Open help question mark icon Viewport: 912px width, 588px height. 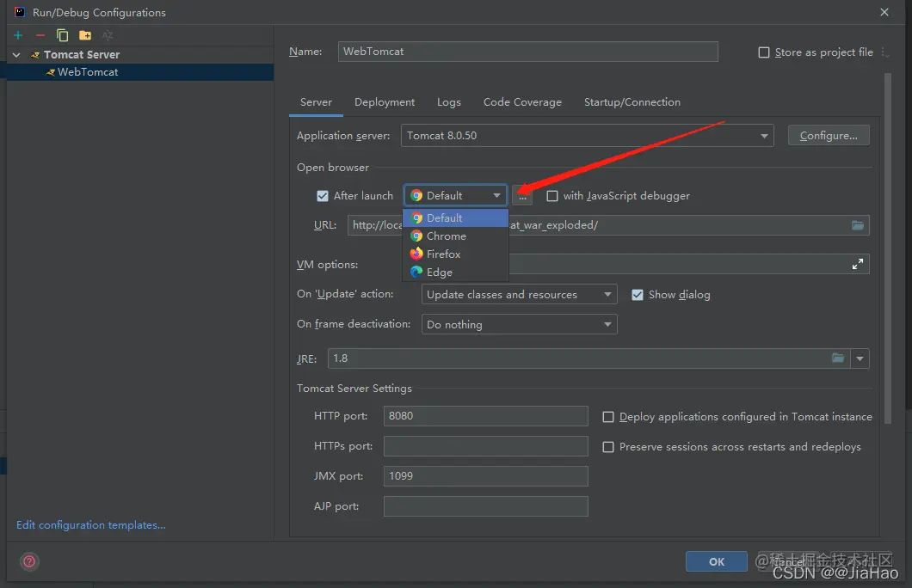[29, 561]
